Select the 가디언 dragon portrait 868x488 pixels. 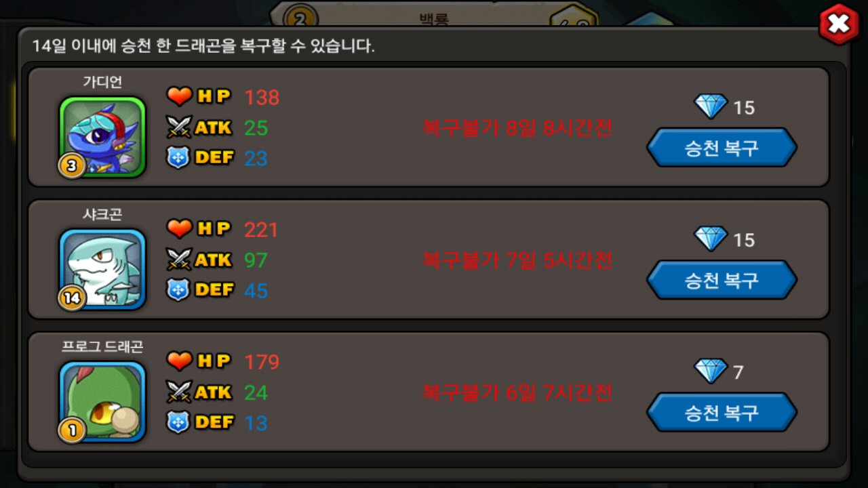pos(102,137)
